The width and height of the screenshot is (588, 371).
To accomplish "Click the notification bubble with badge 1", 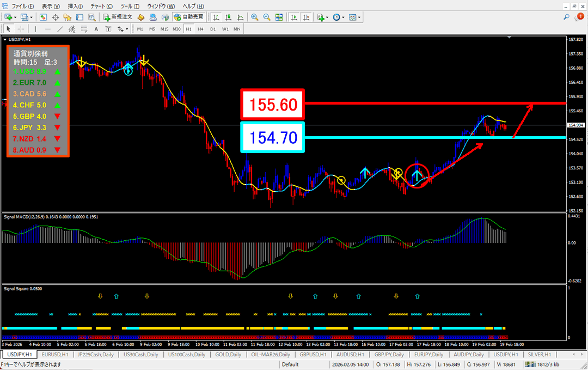I will click(x=578, y=17).
